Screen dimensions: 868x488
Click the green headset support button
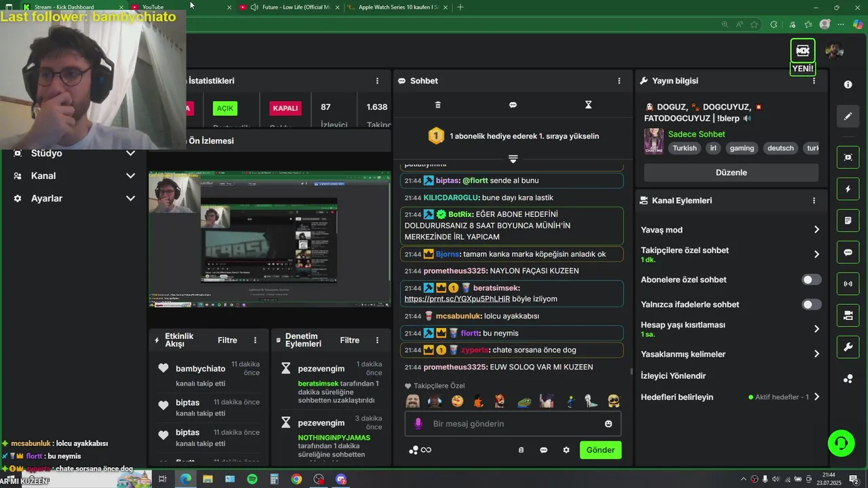coord(841,443)
